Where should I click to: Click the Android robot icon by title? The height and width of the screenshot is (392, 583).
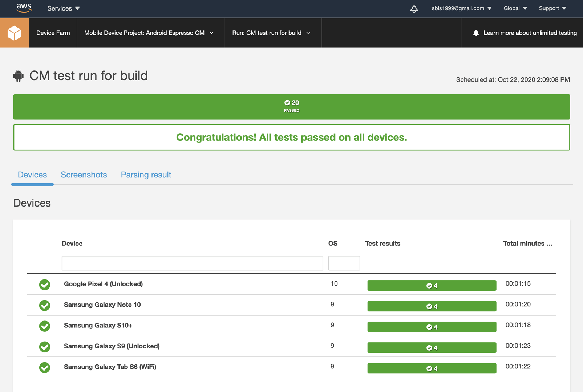click(19, 76)
